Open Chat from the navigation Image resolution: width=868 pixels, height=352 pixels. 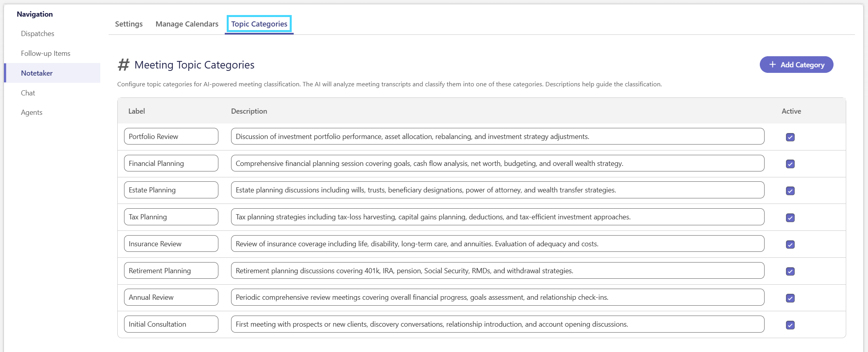tap(28, 93)
